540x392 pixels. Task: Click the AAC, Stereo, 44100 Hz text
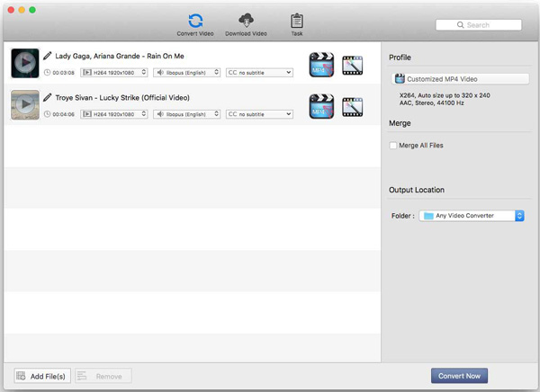coord(431,102)
